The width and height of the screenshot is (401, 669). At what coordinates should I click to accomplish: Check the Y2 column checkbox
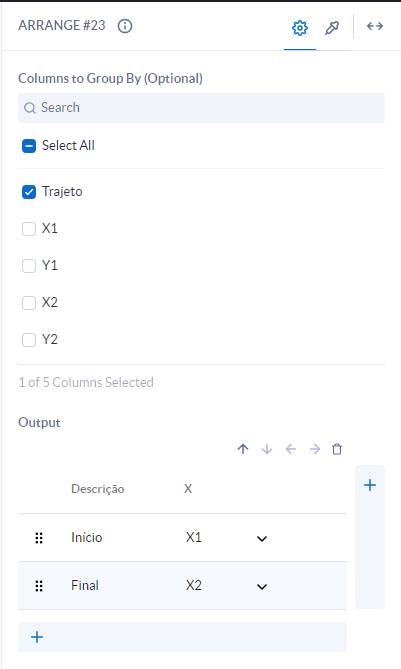(29, 340)
